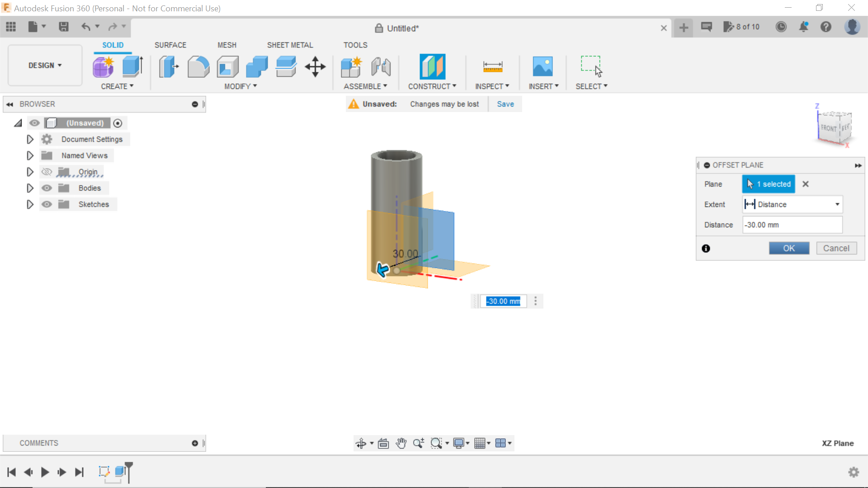Toggle visibility of the Bodies folder
The width and height of the screenshot is (868, 488).
[47, 188]
